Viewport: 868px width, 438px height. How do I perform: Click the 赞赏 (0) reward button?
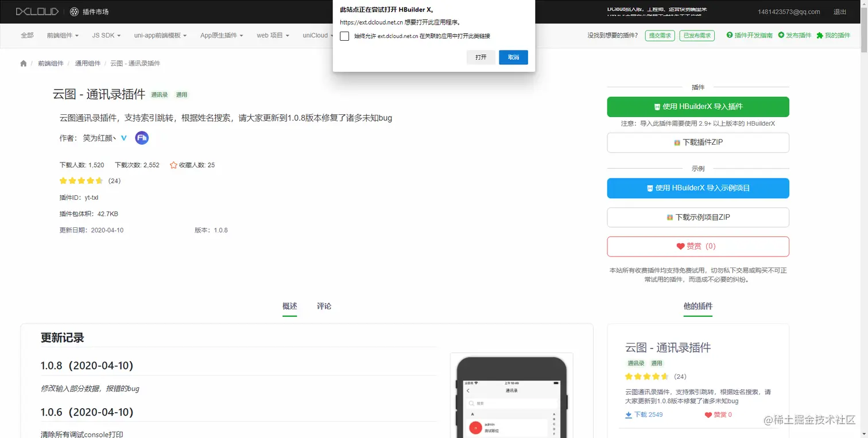tap(698, 246)
